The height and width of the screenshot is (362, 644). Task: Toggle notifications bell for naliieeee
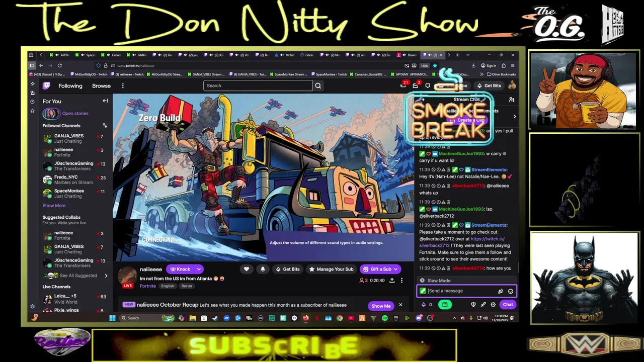(x=263, y=269)
